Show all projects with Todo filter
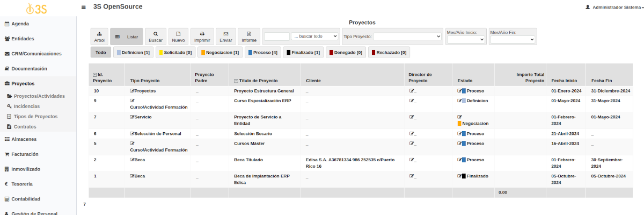The width and height of the screenshot is (644, 215). pyautogui.click(x=101, y=52)
